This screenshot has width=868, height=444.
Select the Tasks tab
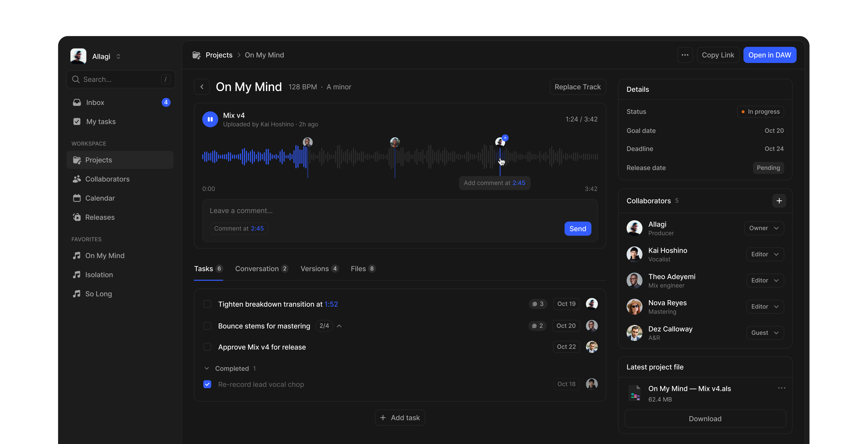click(208, 269)
